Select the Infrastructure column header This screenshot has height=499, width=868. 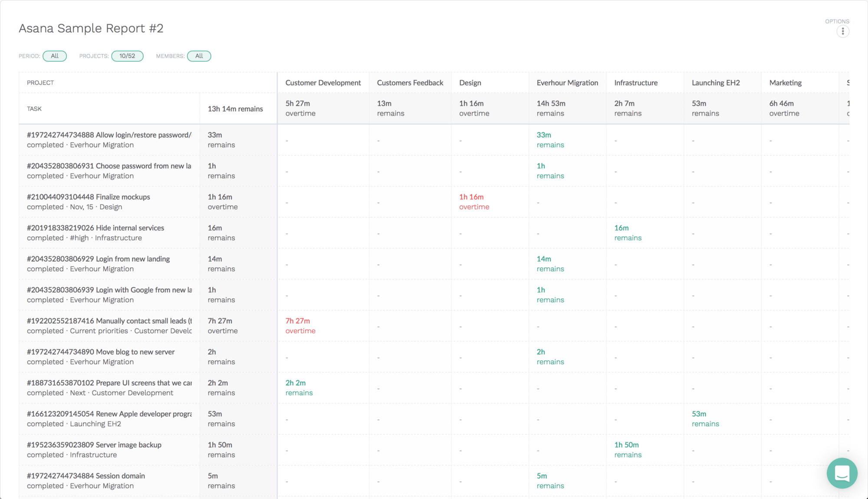pyautogui.click(x=636, y=83)
